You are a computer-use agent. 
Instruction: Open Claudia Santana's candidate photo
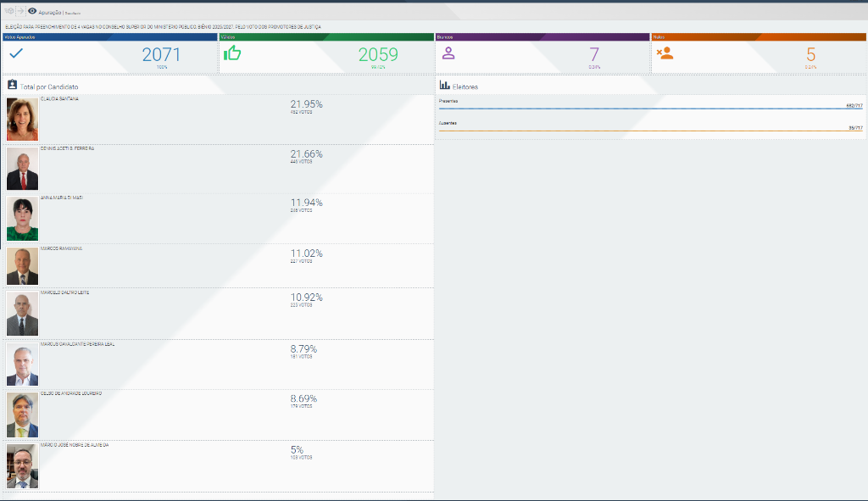(x=22, y=119)
